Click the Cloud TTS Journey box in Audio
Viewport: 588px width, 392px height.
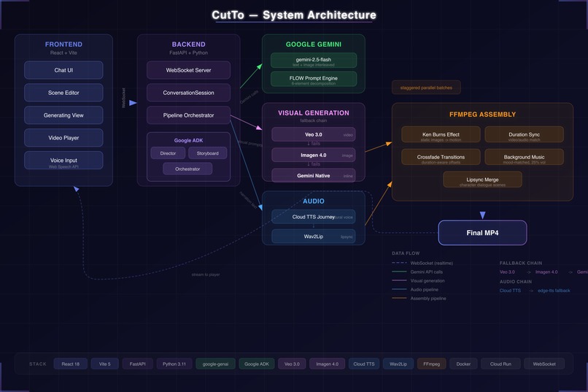314,217
